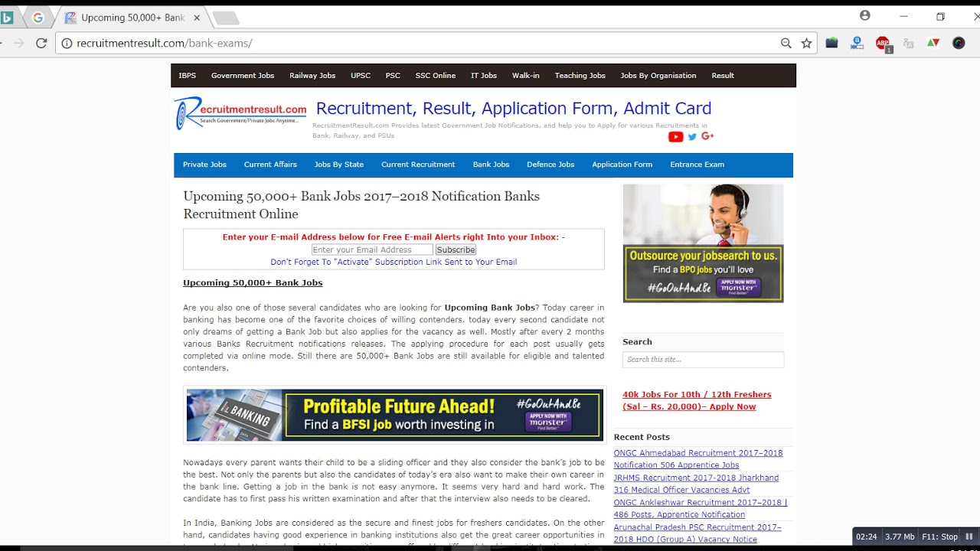The height and width of the screenshot is (551, 980).
Task: Click the 'Enter your Email Address' field
Action: [372, 249]
